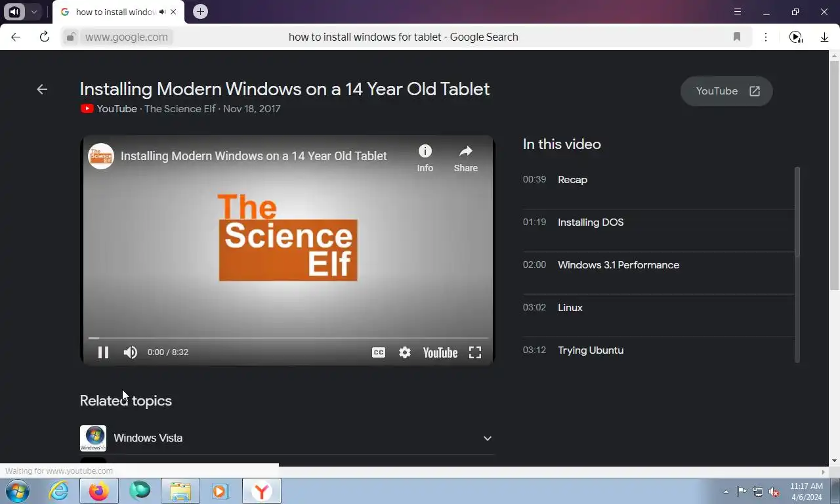Click the In this video list scrollbar
Image resolution: width=840 pixels, height=504 pixels.
[x=797, y=211]
